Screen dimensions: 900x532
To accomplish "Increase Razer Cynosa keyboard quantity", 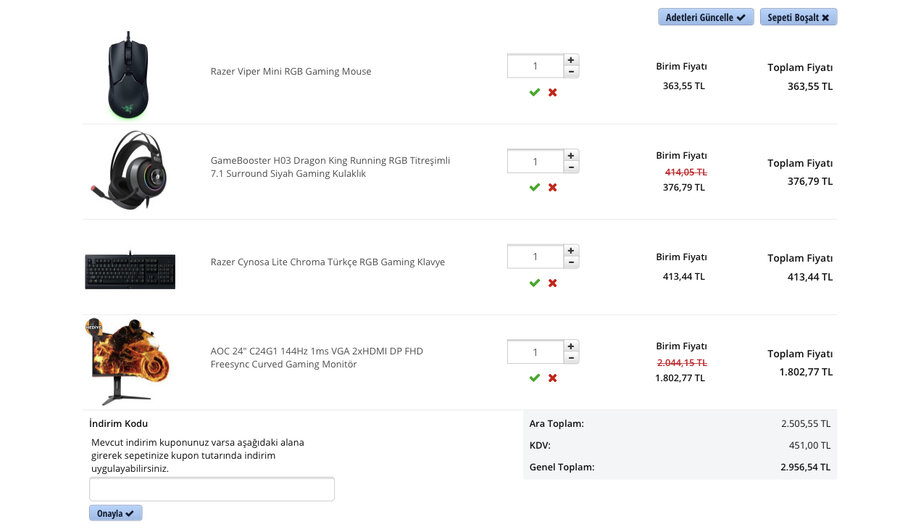I will coord(571,251).
